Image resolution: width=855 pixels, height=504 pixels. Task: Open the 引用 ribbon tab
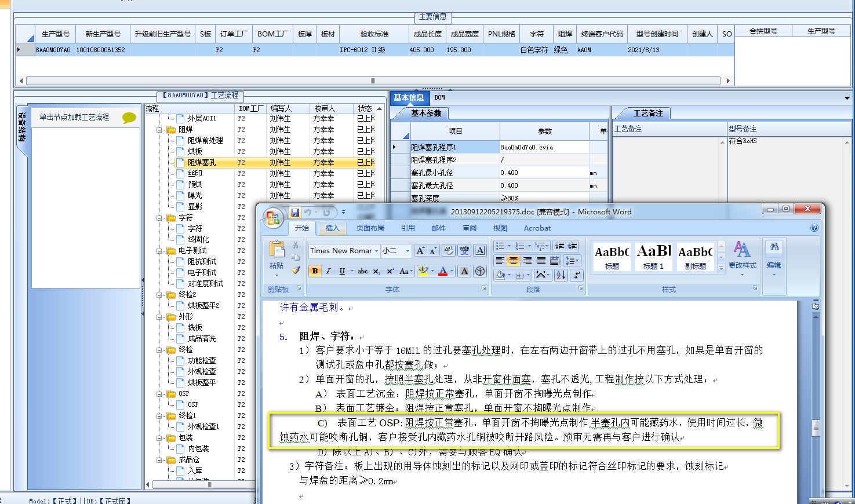click(408, 228)
